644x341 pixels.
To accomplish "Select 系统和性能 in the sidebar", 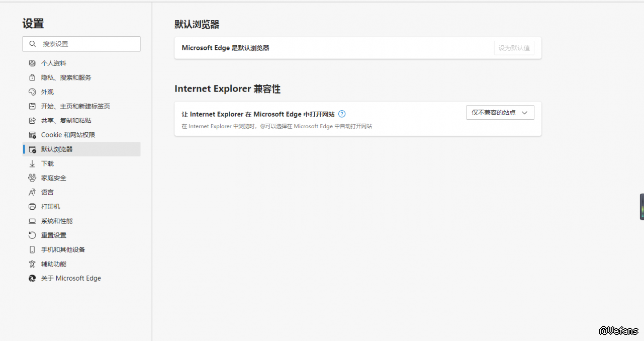I will click(x=57, y=221).
